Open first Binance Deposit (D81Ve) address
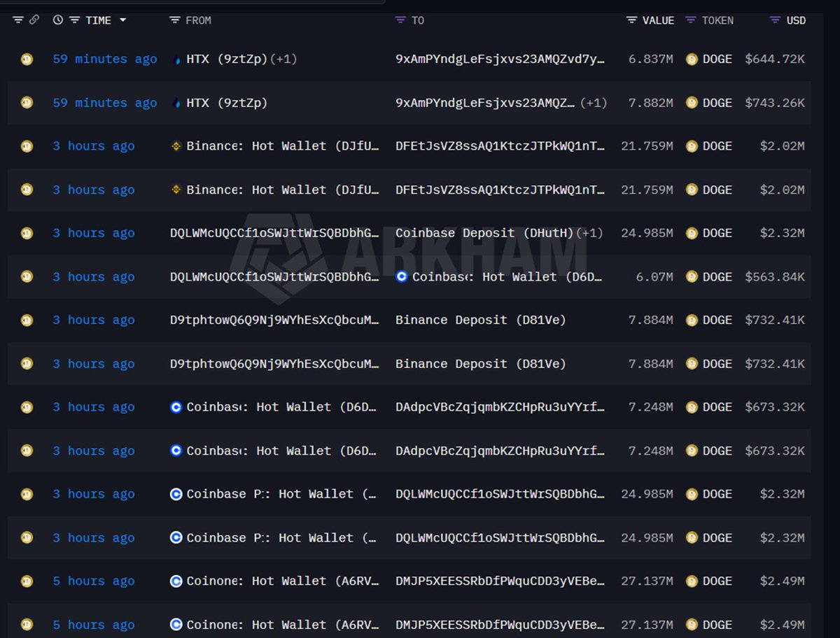840x638 pixels. [x=480, y=320]
